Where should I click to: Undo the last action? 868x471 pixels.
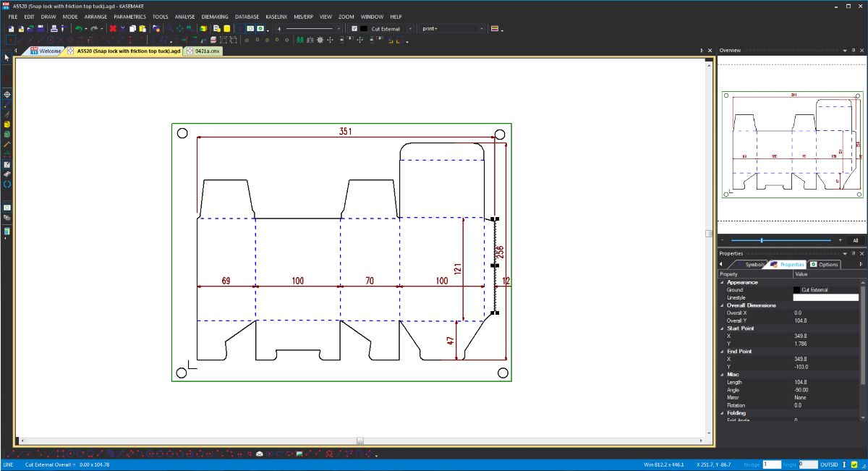pyautogui.click(x=78, y=28)
